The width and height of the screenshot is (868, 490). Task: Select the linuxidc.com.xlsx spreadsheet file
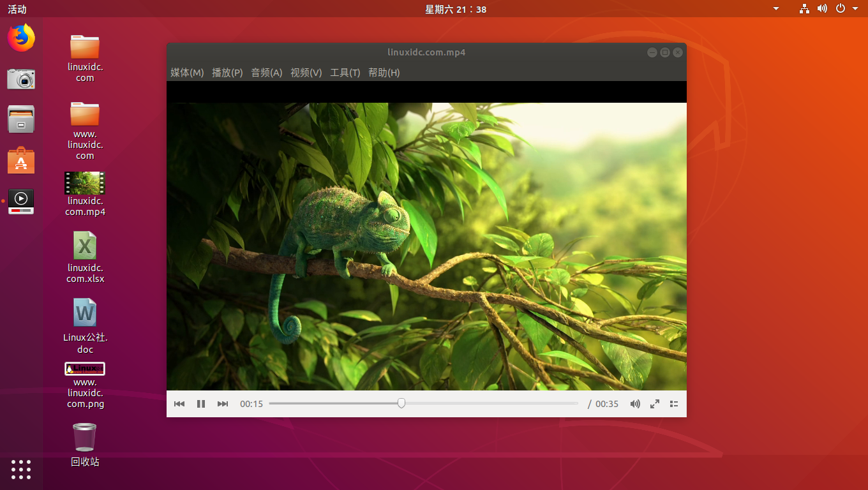coord(85,257)
